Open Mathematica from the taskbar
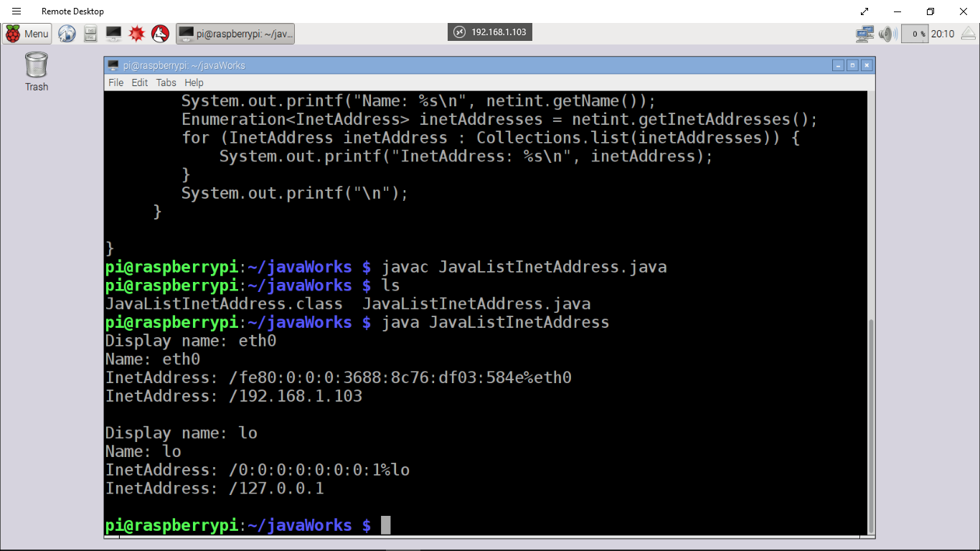The height and width of the screenshot is (551, 980). pos(136,34)
